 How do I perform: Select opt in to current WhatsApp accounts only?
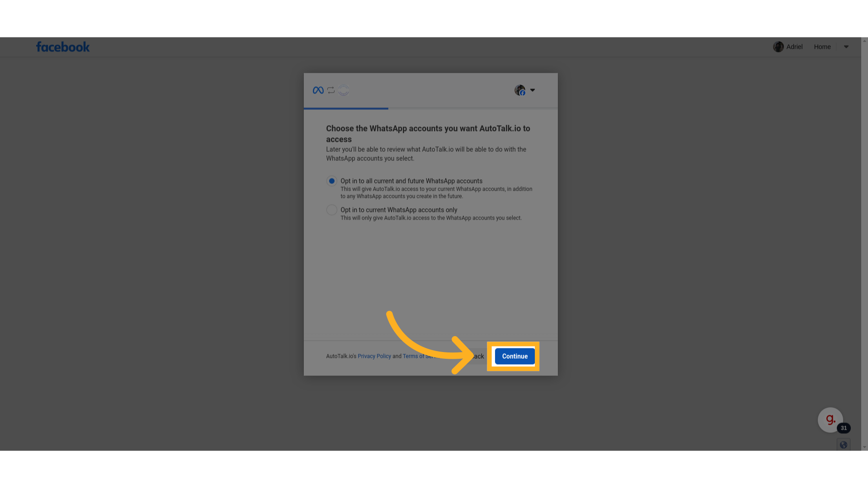(331, 210)
